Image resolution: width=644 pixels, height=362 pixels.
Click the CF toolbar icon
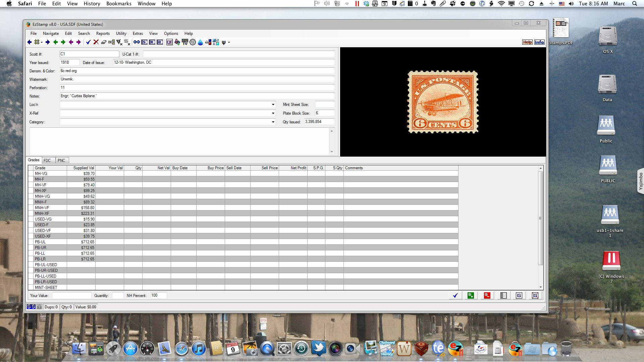[169, 42]
